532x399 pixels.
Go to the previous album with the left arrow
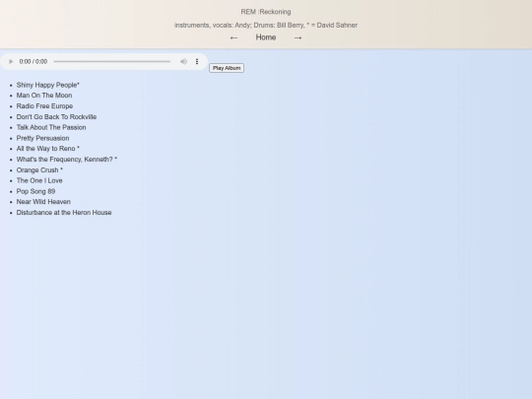(233, 37)
